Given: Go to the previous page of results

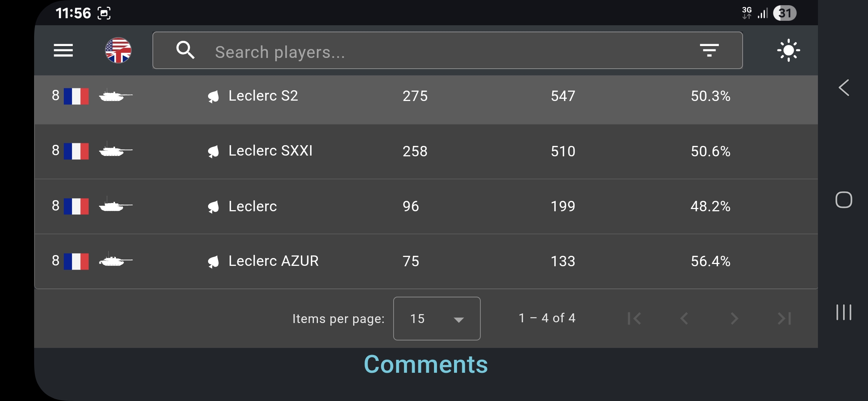Looking at the screenshot, I should [684, 319].
